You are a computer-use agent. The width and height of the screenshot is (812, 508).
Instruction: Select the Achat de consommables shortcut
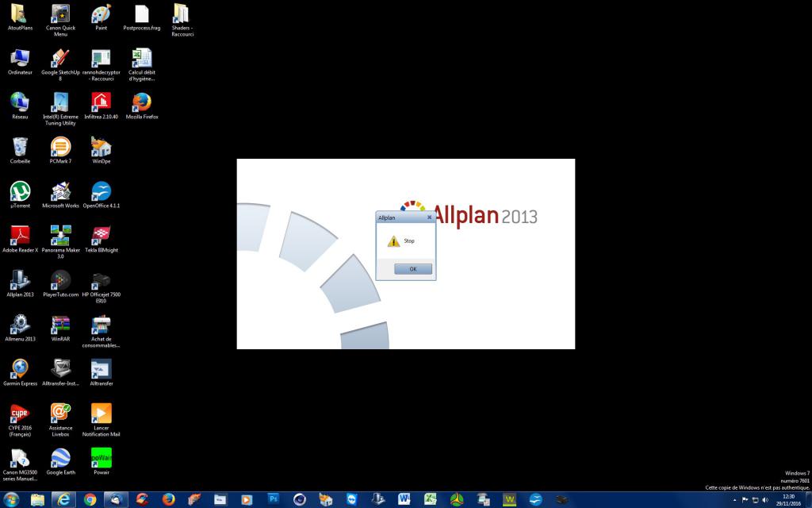point(101,332)
